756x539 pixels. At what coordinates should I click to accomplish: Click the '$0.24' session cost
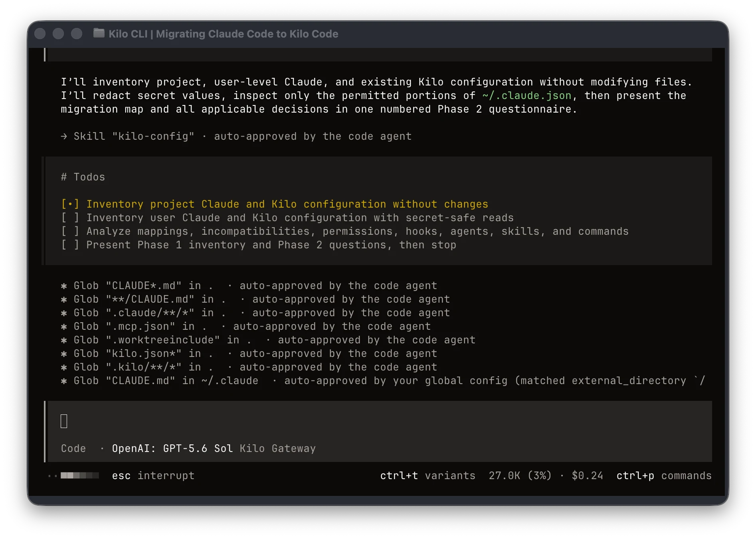click(588, 476)
